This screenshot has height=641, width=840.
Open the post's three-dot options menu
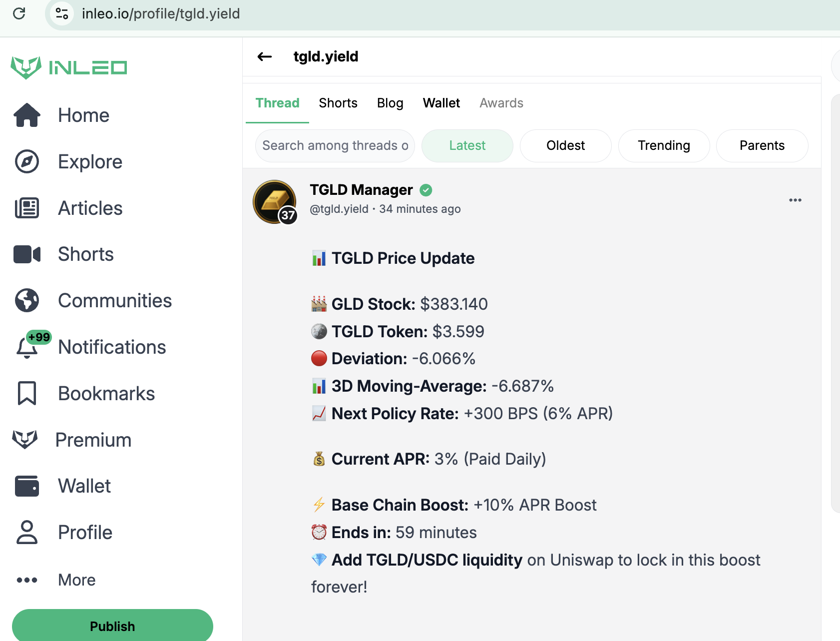[795, 200]
